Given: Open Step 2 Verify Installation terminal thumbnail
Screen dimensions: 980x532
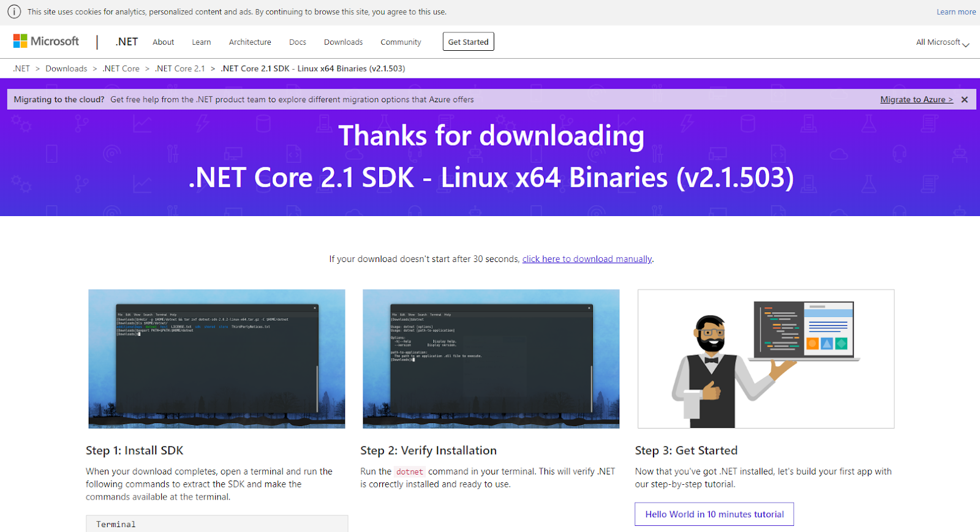Looking at the screenshot, I should [491, 359].
